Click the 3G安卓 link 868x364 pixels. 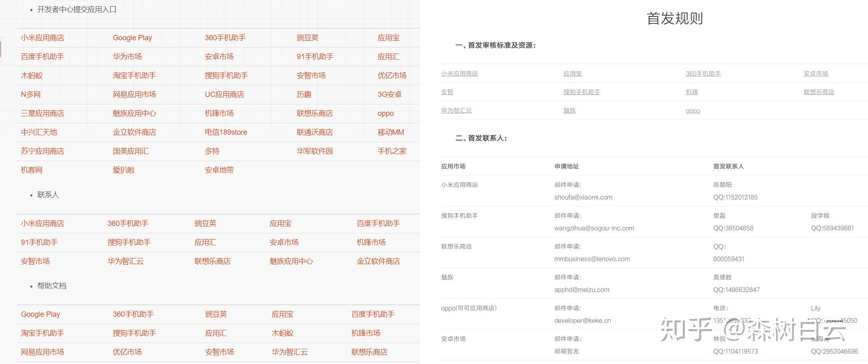click(389, 94)
